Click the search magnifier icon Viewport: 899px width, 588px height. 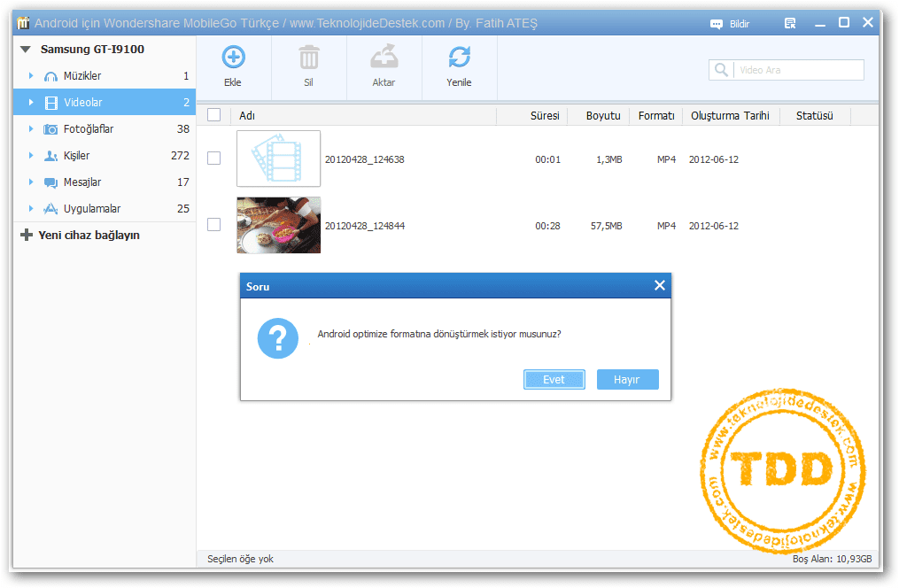pyautogui.click(x=721, y=70)
